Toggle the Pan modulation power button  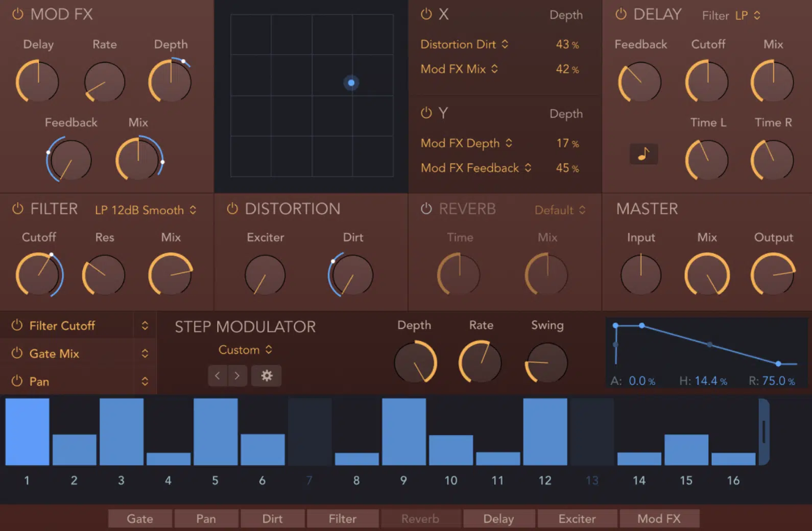click(x=17, y=381)
